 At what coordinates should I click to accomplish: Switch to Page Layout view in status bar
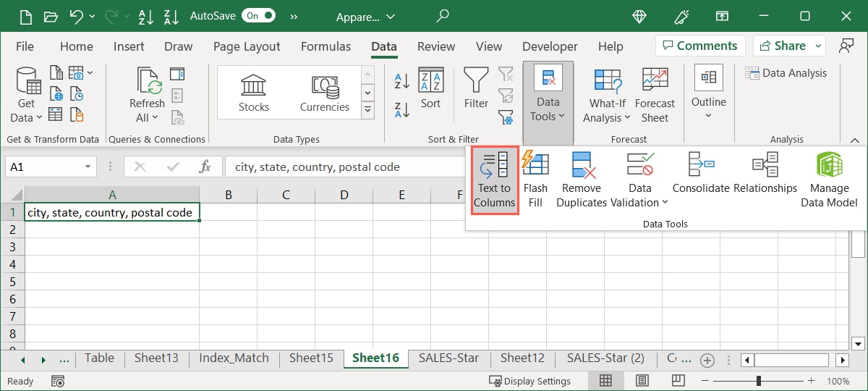point(642,381)
